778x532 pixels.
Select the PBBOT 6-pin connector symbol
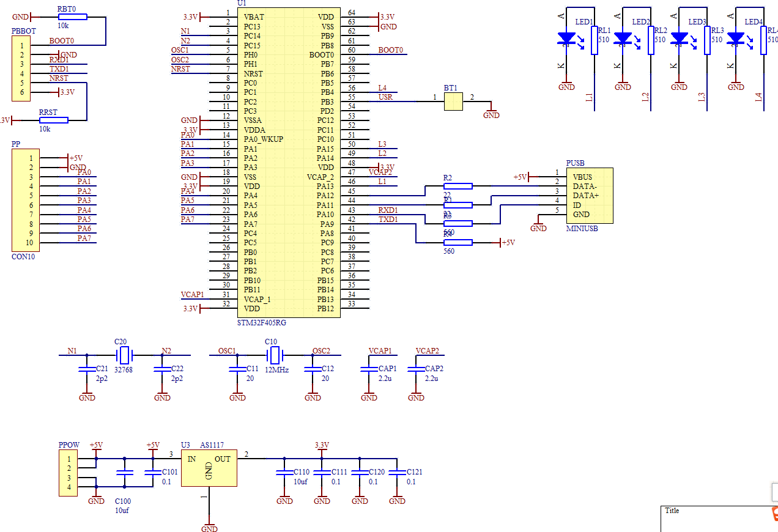click(20, 67)
